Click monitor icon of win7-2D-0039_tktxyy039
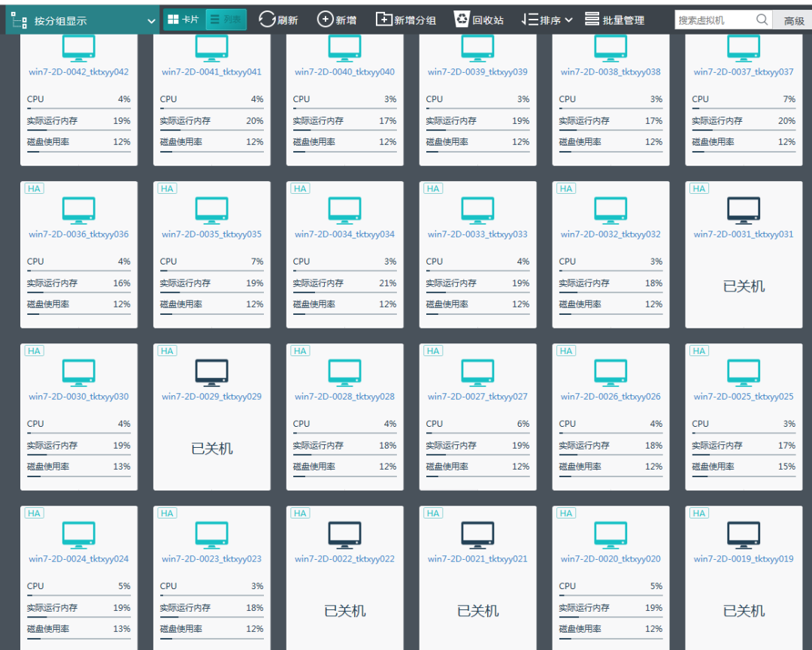812x650 pixels. [x=477, y=48]
